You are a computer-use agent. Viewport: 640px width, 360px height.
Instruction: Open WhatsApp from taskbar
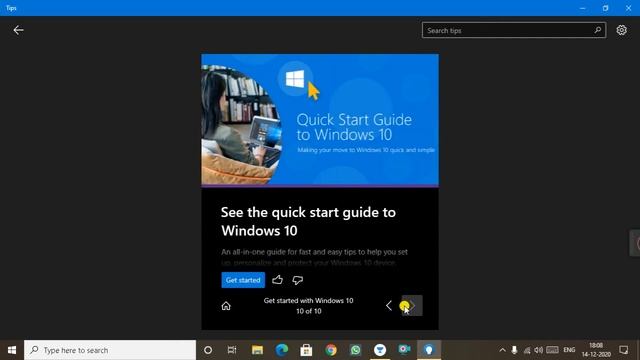click(x=356, y=350)
